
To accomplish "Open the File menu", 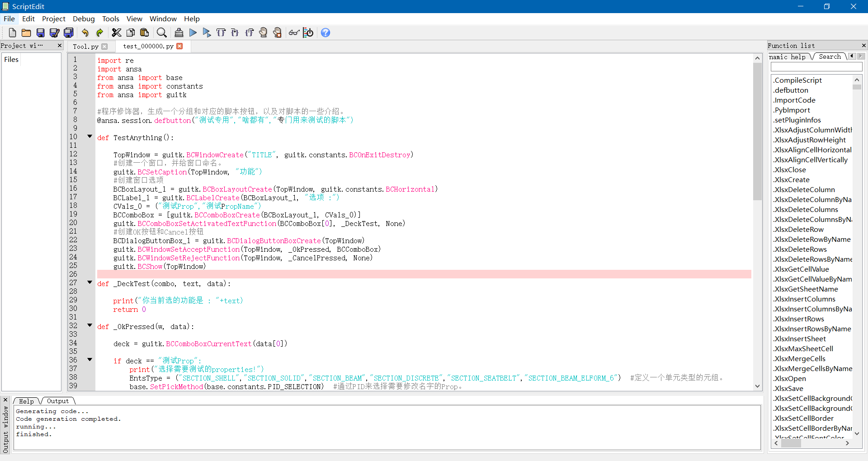I will (9, 19).
